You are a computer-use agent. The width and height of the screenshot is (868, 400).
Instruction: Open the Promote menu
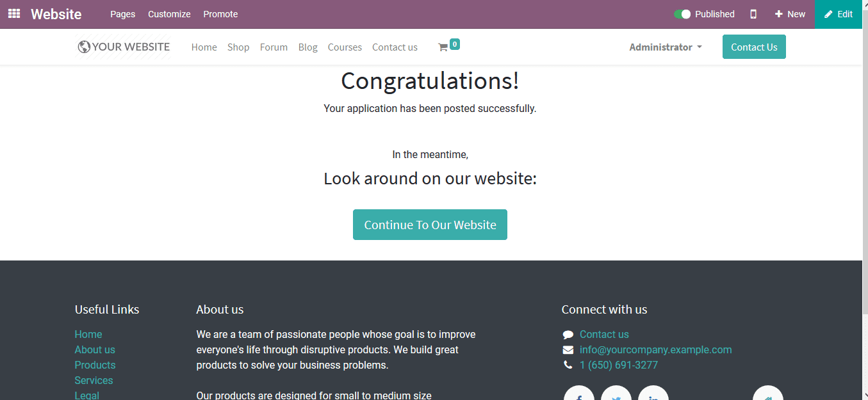[220, 13]
